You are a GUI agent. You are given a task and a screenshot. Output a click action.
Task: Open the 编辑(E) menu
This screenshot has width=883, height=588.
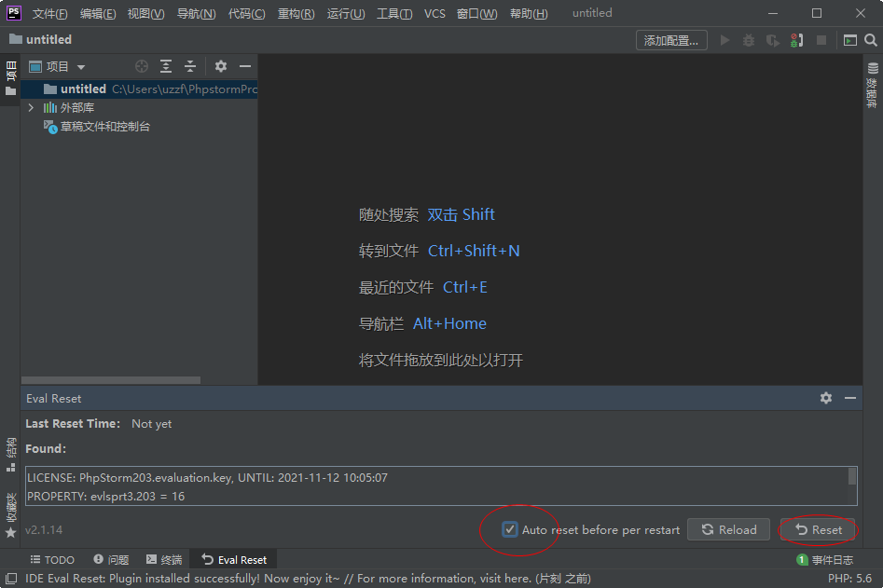click(98, 13)
